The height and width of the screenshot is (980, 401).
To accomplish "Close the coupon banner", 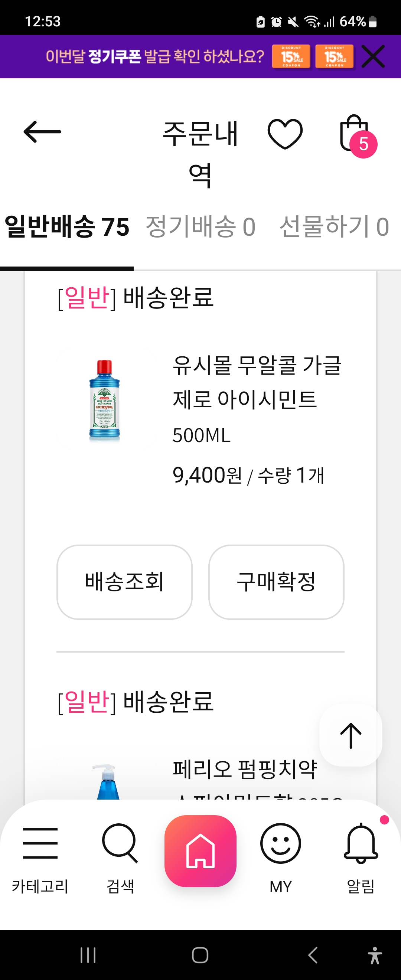I will tap(373, 56).
